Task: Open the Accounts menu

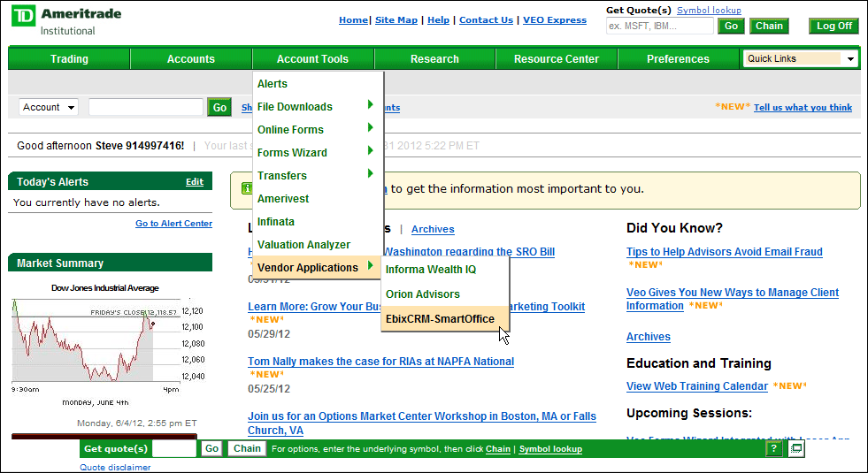Action: [x=191, y=58]
